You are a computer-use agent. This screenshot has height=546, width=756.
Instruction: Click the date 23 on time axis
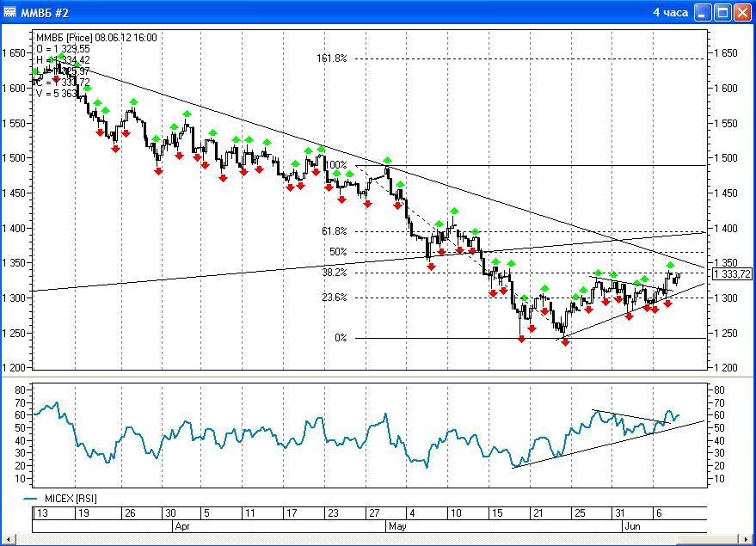point(333,513)
